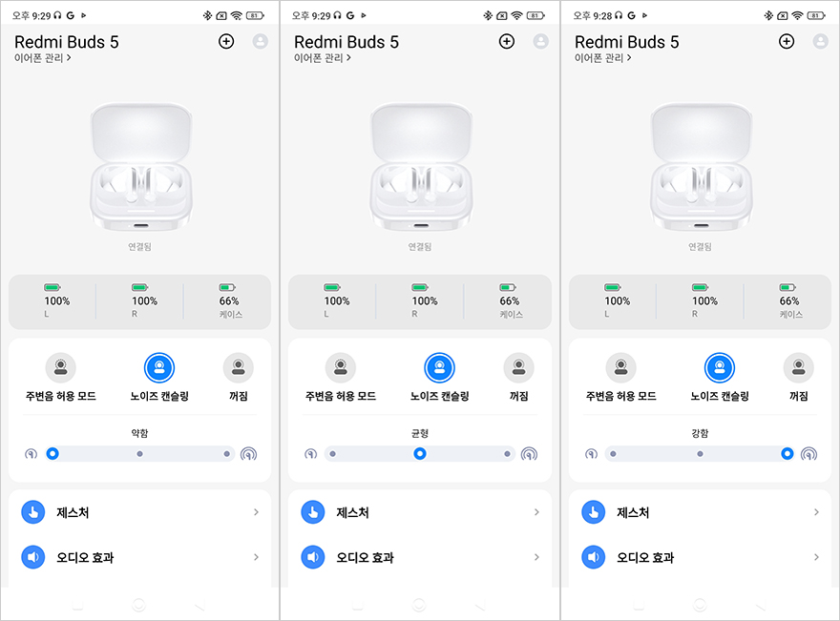
Task: Open the 제스처 menu on the 약함 screen
Action: click(139, 512)
